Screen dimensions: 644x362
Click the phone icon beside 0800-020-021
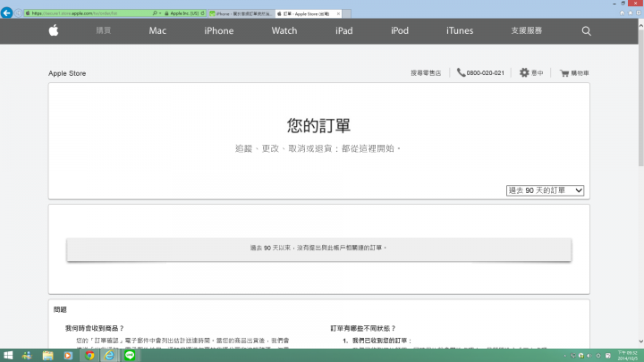(x=461, y=72)
